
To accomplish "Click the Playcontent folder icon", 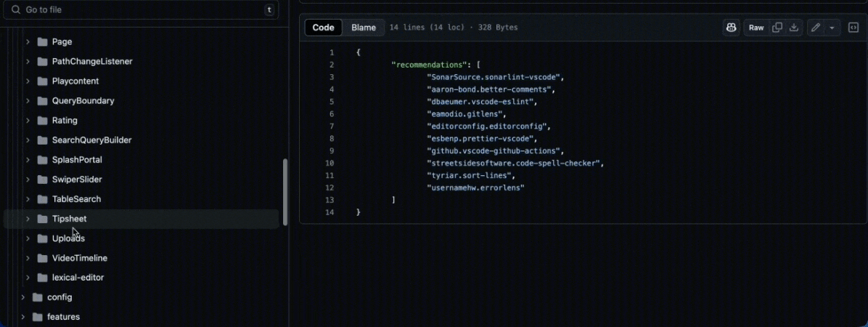I will tap(42, 81).
